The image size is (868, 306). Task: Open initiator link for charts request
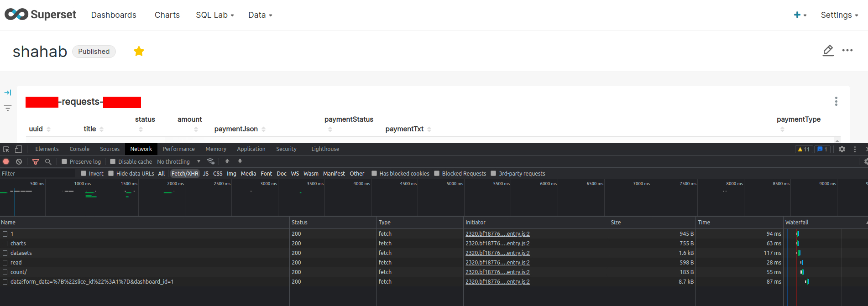[497, 244]
